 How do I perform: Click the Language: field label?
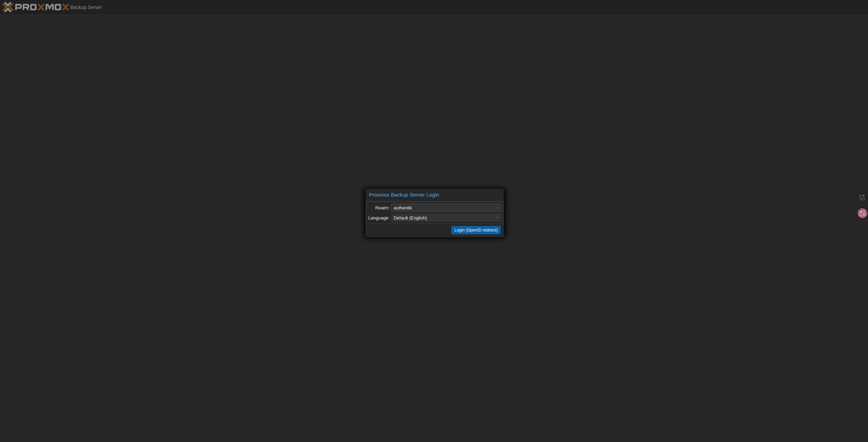tap(379, 218)
